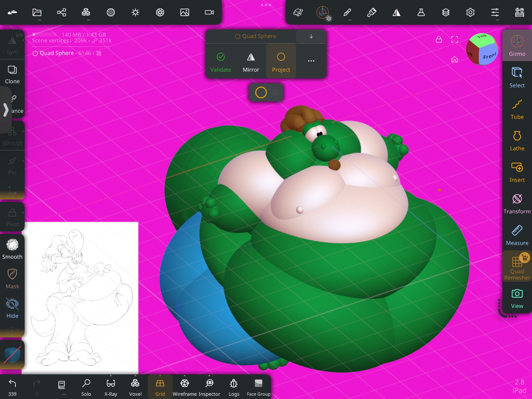Image resolution: width=532 pixels, height=399 pixels.
Task: Toggle the camera lock icon
Action: click(x=439, y=40)
